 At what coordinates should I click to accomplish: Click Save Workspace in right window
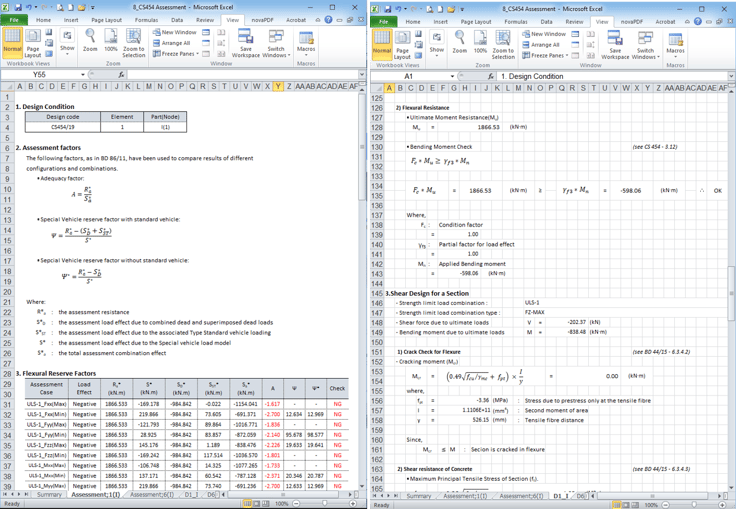click(615, 45)
